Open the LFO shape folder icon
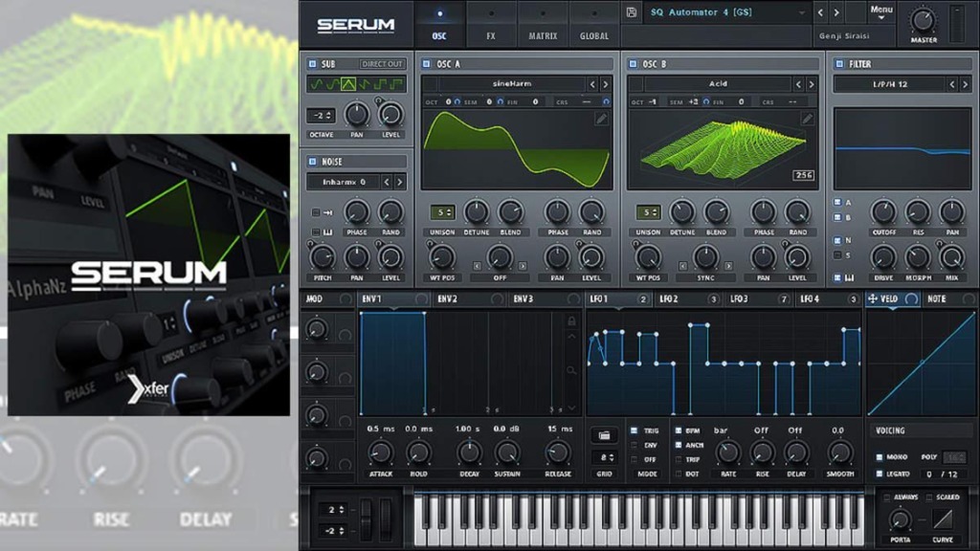 click(x=604, y=435)
